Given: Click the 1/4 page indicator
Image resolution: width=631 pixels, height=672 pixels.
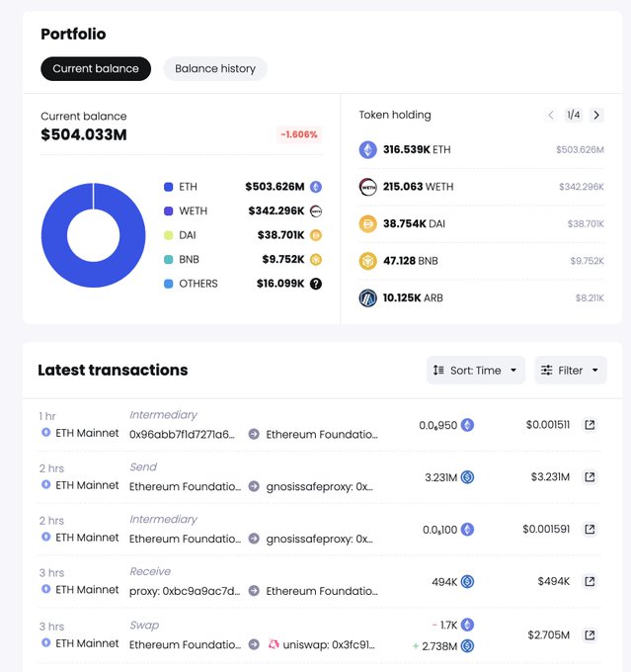Looking at the screenshot, I should (x=574, y=115).
